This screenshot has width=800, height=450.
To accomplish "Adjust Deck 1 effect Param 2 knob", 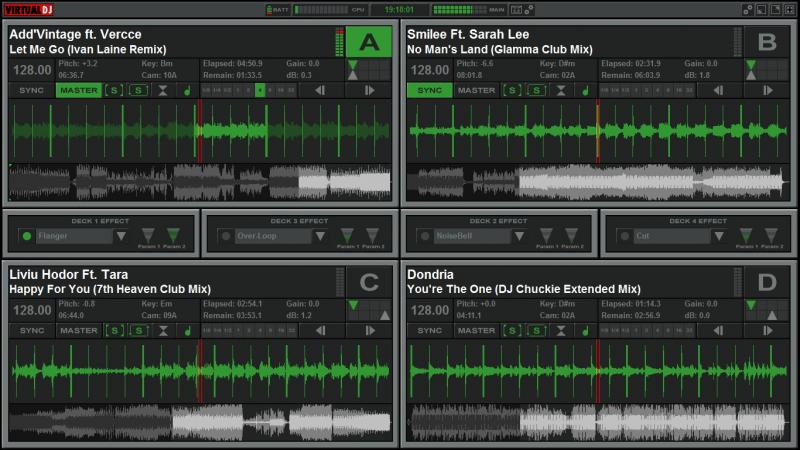I will [173, 235].
